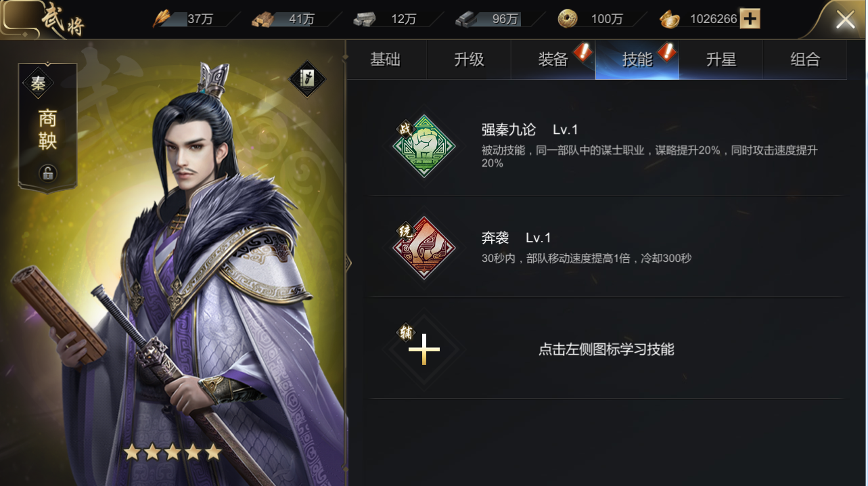Go to the 装备 equipment tab

click(553, 60)
